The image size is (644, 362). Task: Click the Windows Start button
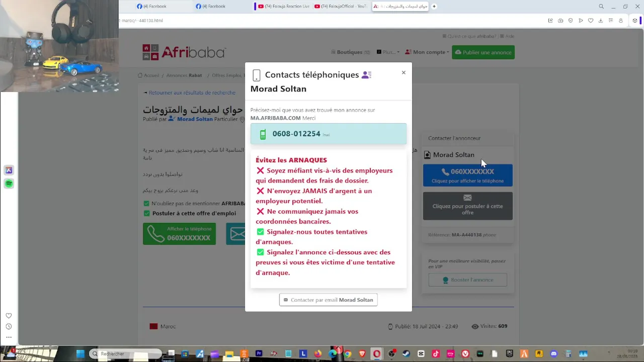tap(80, 354)
